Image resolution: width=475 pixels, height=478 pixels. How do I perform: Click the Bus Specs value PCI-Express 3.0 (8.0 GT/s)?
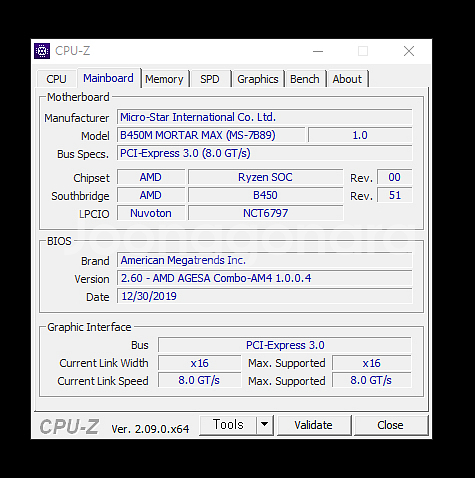click(265, 153)
